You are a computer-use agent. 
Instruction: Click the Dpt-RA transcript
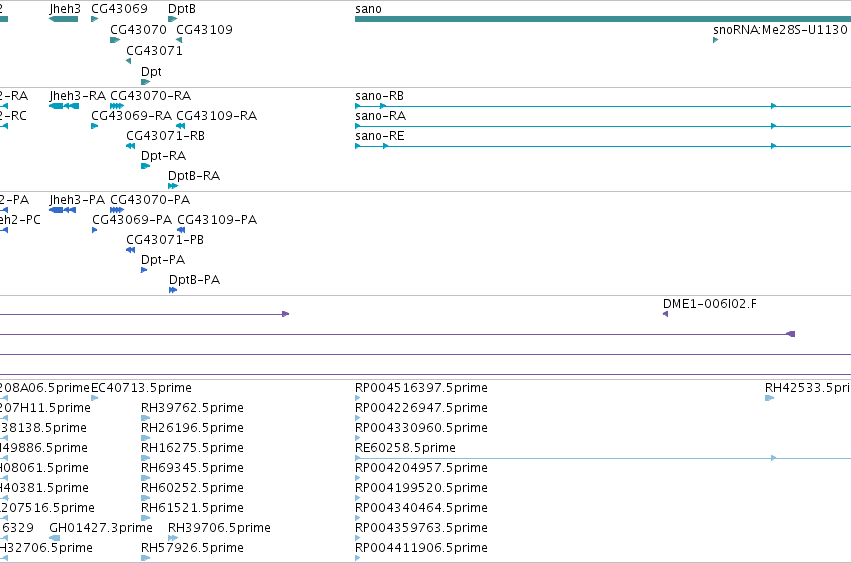pos(145,166)
